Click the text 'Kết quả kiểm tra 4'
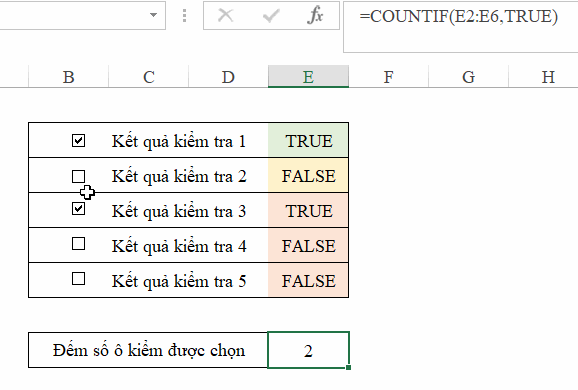This screenshot has width=578, height=390. [x=179, y=247]
